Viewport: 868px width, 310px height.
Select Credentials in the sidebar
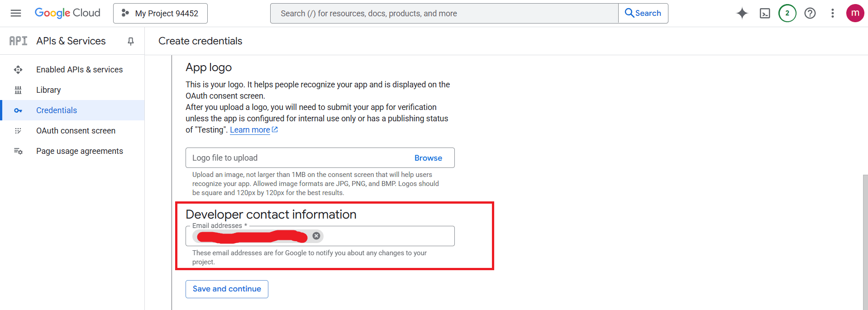pos(57,110)
